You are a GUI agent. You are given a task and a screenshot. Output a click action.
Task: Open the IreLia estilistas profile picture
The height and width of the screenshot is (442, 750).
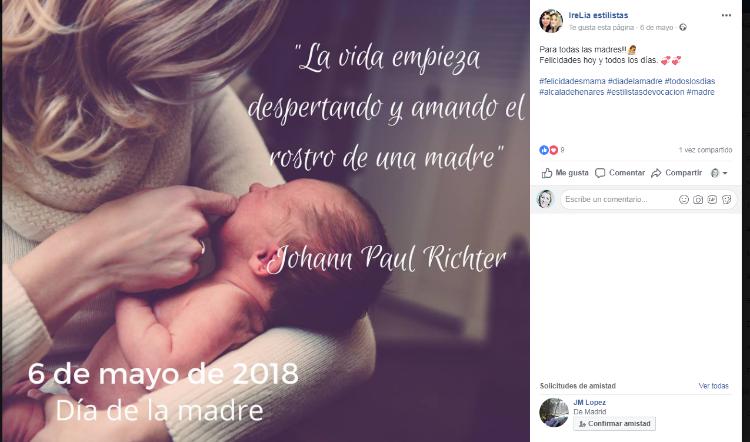(x=551, y=21)
